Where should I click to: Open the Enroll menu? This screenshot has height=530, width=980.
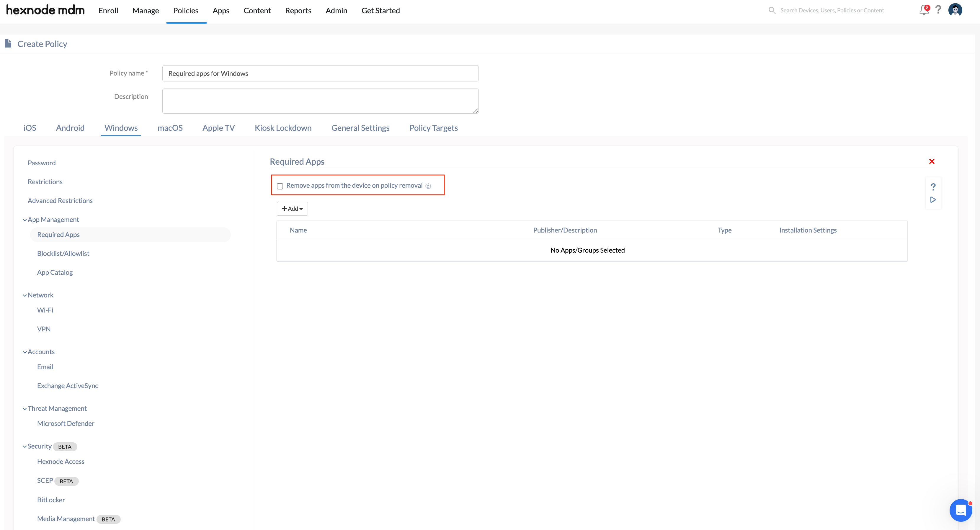pyautogui.click(x=108, y=11)
